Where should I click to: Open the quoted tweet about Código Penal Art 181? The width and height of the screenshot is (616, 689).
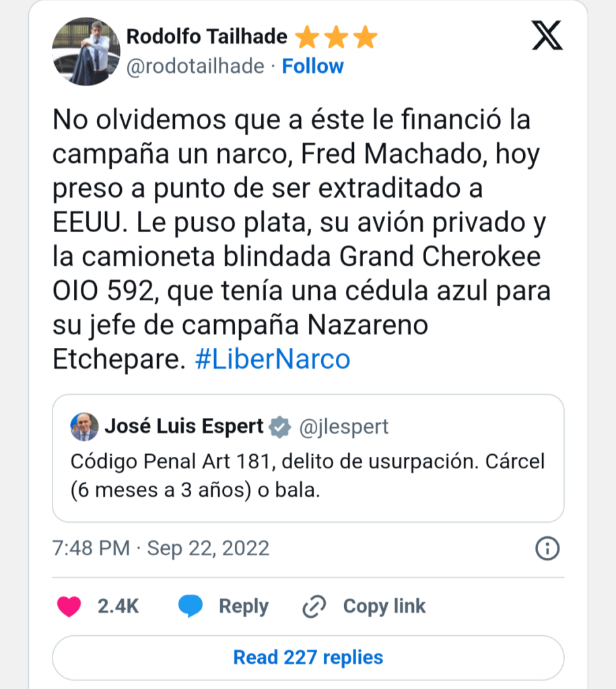(308, 475)
